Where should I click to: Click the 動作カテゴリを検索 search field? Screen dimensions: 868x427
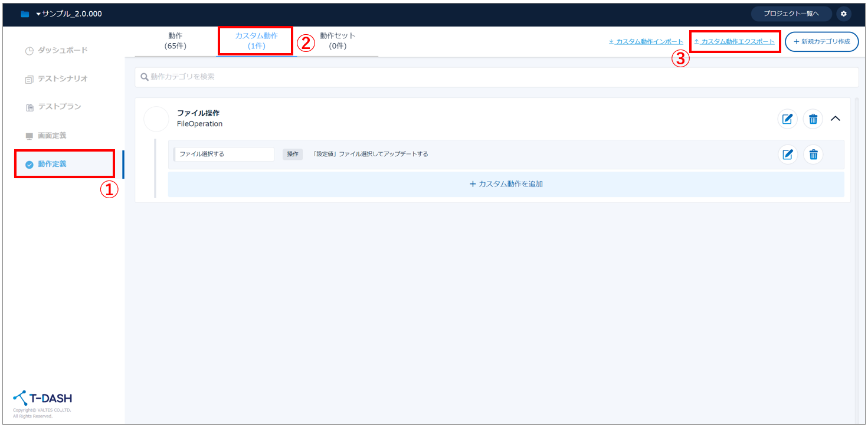[496, 77]
